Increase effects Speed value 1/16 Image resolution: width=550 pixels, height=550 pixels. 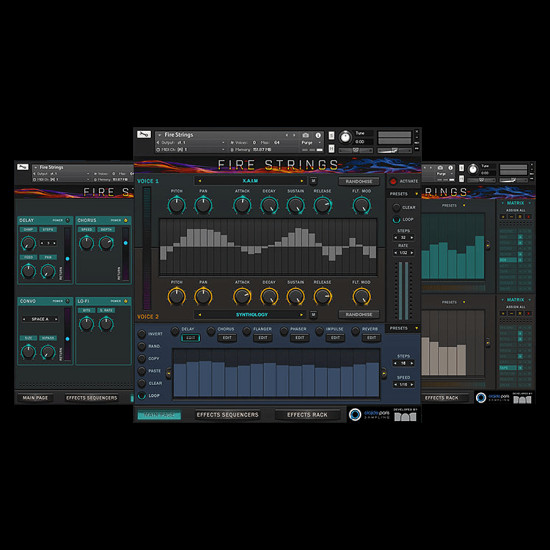pyautogui.click(x=412, y=385)
